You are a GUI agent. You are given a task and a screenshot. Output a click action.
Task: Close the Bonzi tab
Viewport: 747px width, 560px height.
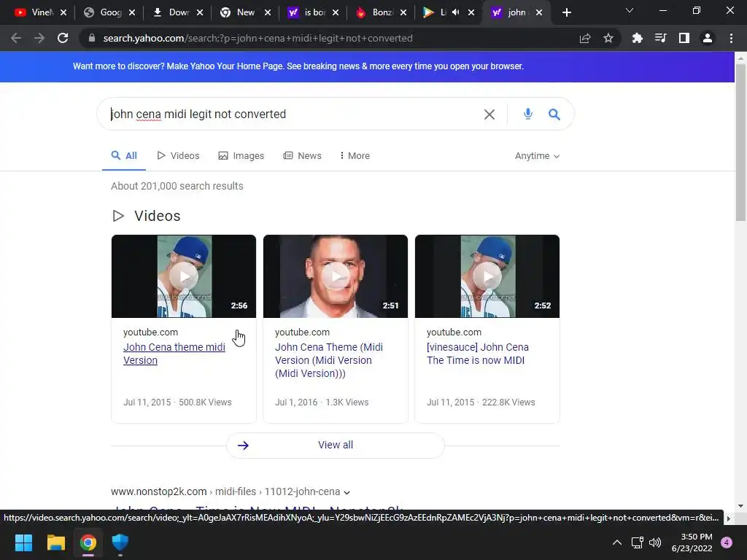tap(403, 12)
